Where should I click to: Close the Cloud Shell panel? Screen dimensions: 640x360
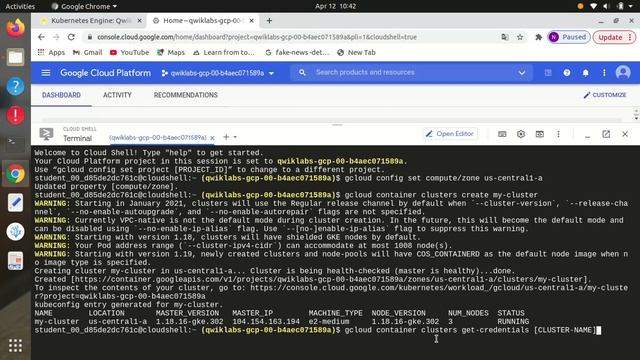coord(625,134)
